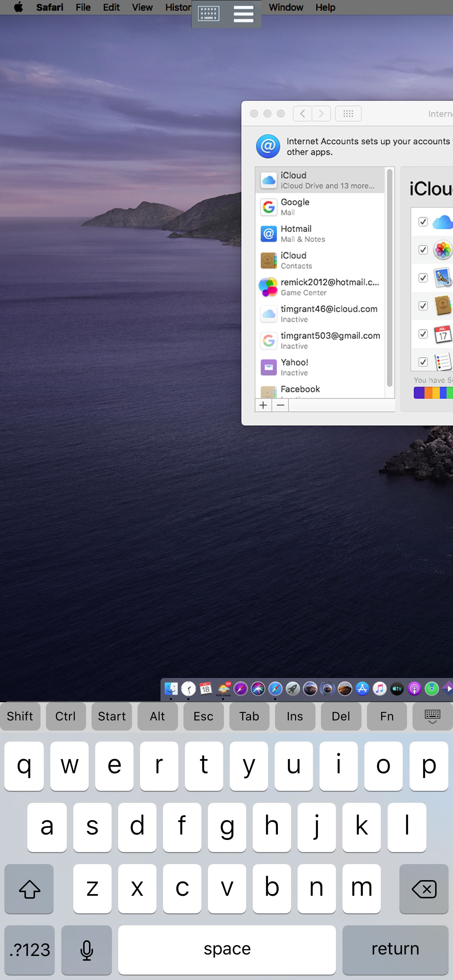Select the remick2012@hotmail Game Center account
This screenshot has height=980, width=453.
320,287
